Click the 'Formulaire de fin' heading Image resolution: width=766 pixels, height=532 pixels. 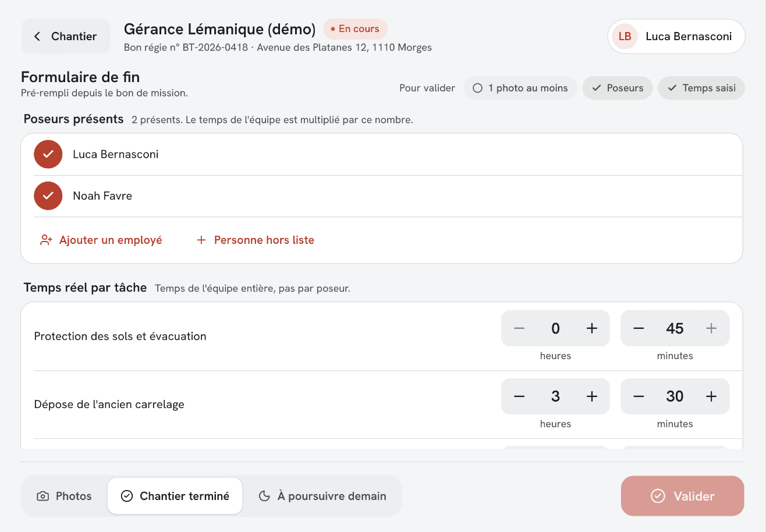(x=80, y=77)
